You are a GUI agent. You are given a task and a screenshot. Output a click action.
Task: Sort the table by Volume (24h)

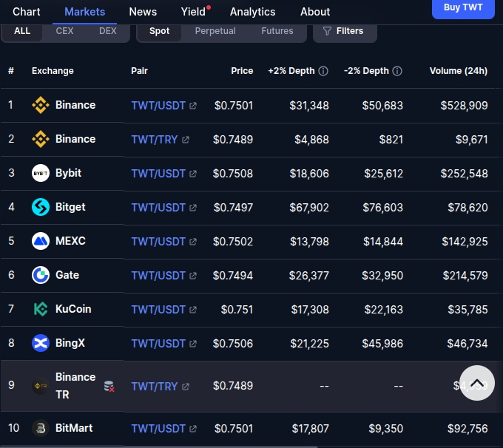point(459,71)
